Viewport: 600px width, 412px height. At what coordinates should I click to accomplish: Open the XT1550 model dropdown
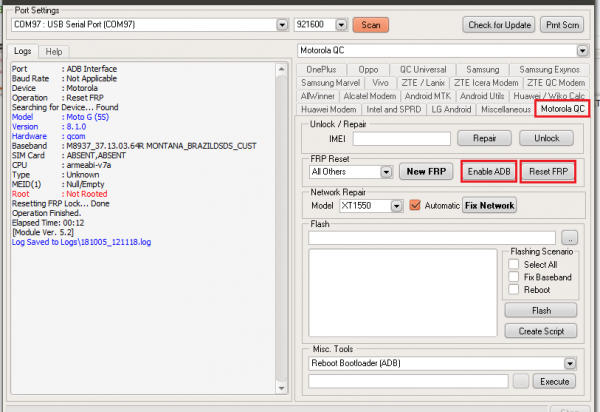tap(396, 206)
